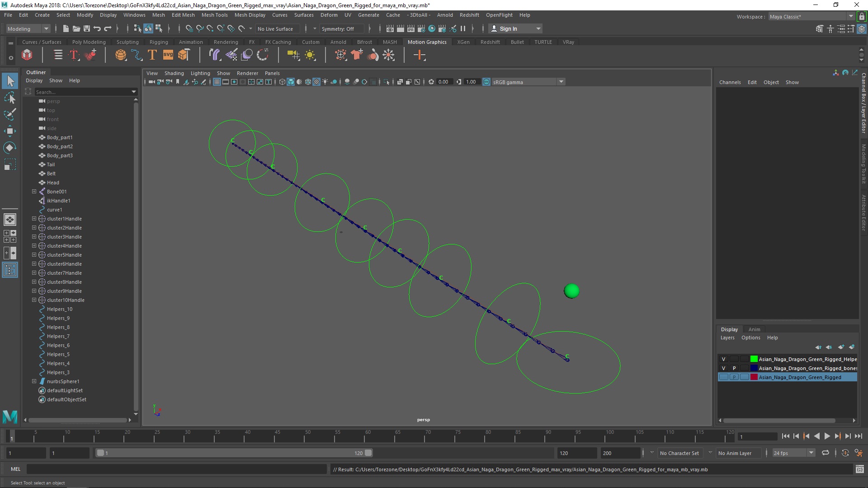Click the Pause render icon
Screen dimensions: 868x488
[x=463, y=28]
